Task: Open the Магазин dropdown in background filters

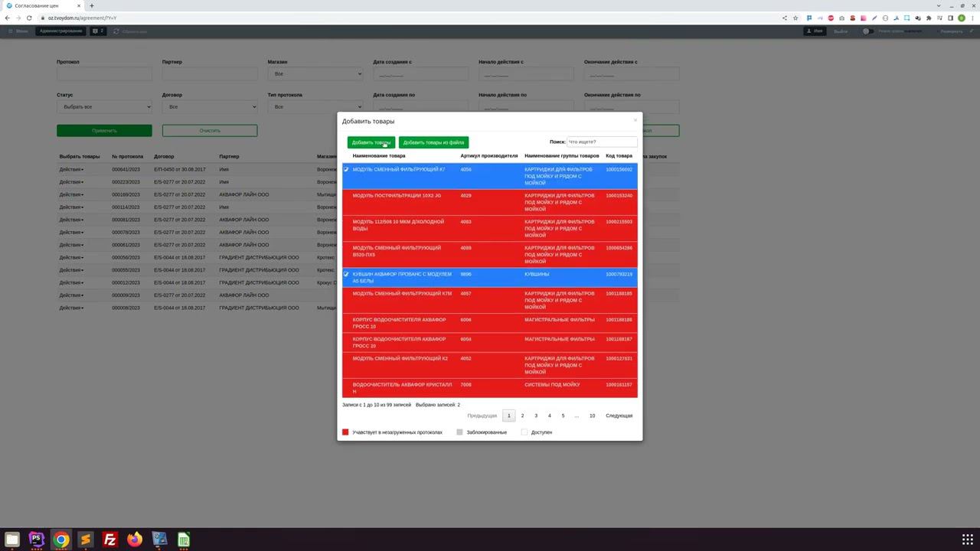Action: pos(315,74)
